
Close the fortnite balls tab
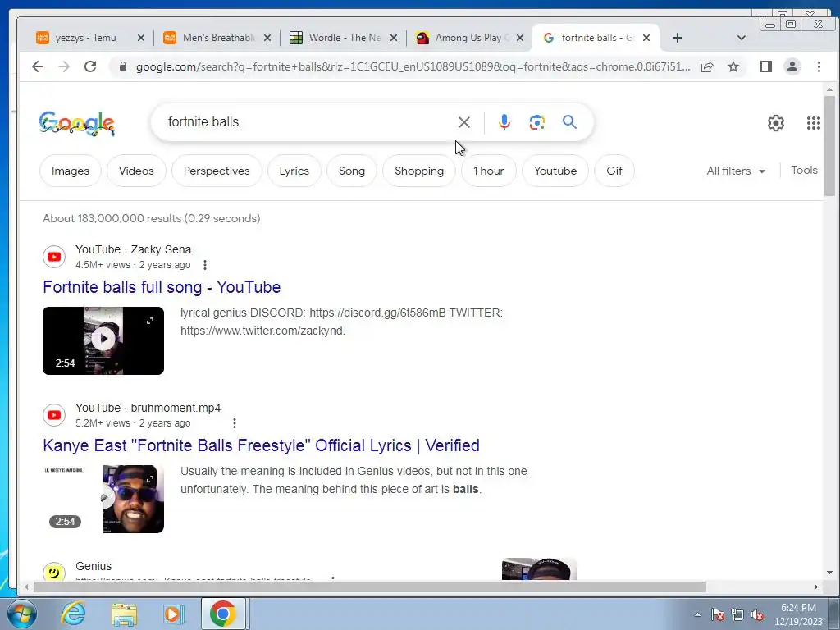click(x=646, y=38)
